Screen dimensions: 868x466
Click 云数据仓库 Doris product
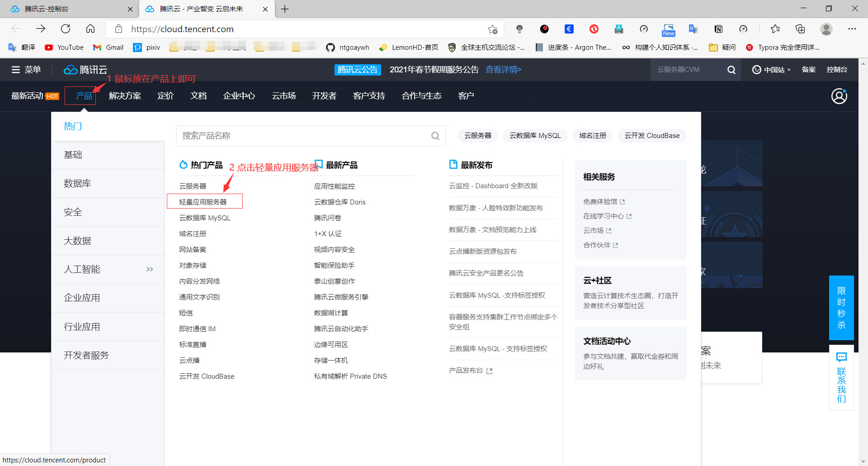pyautogui.click(x=340, y=202)
